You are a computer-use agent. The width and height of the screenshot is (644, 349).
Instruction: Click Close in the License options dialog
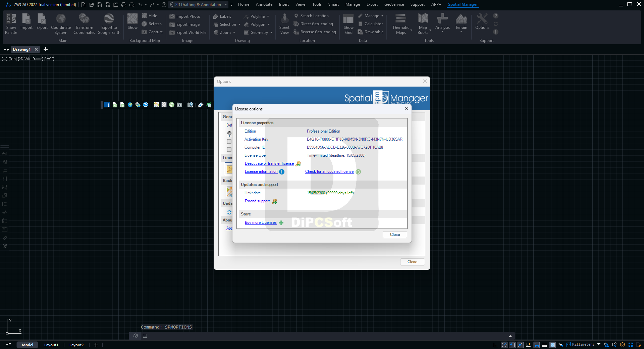pyautogui.click(x=395, y=235)
